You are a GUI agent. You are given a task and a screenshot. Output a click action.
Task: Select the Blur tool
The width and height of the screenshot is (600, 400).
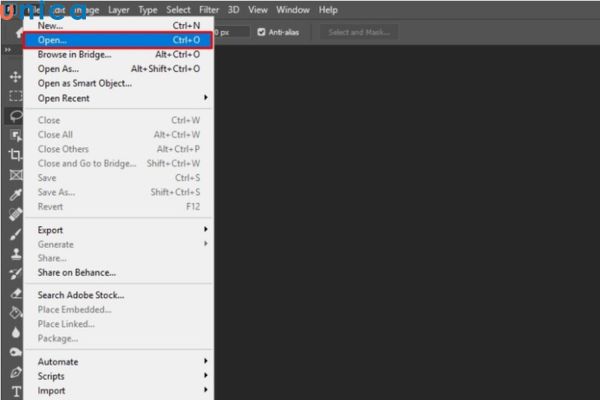click(x=15, y=333)
